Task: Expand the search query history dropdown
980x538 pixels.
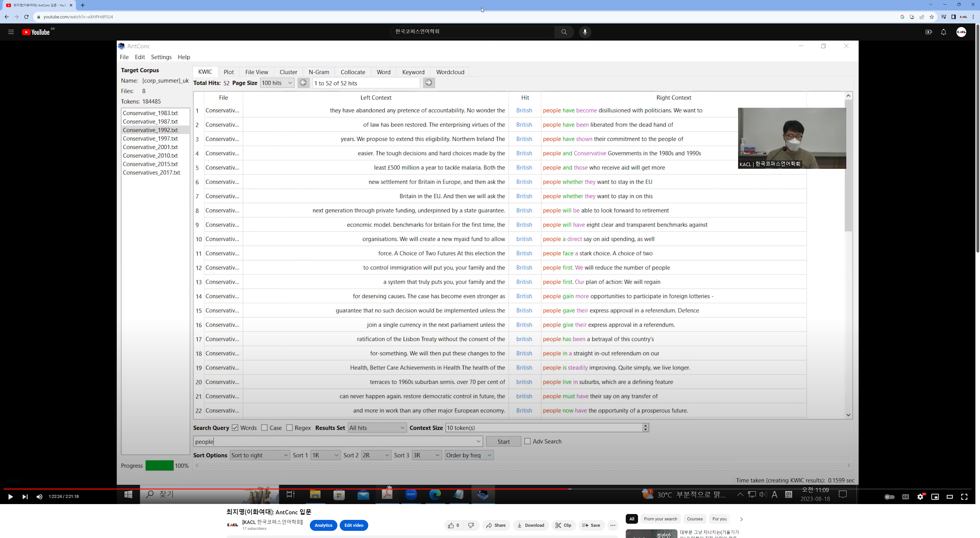Action: coord(479,441)
